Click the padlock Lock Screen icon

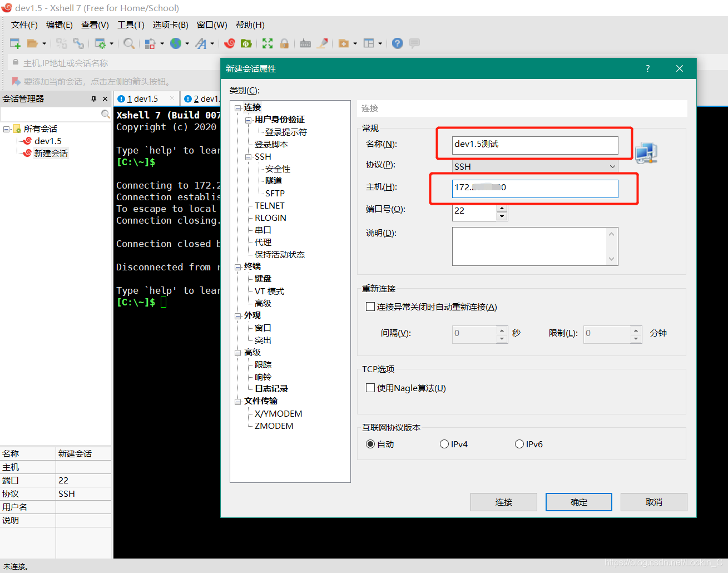point(284,43)
